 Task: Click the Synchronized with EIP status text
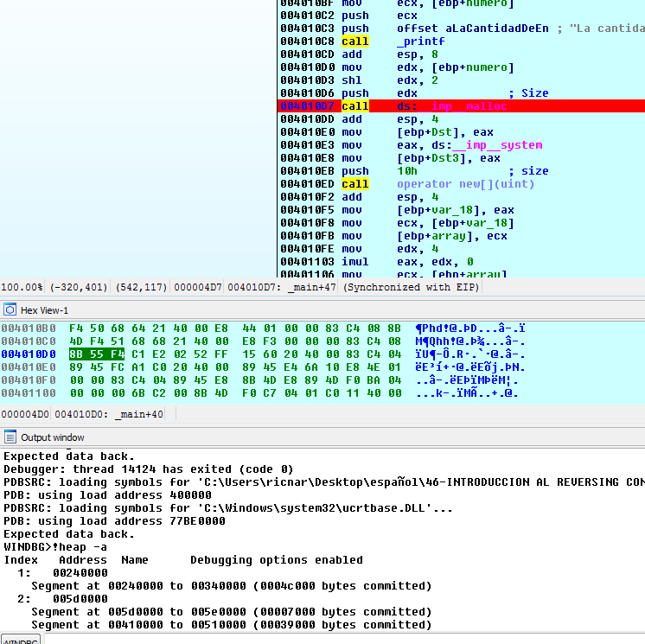[411, 287]
